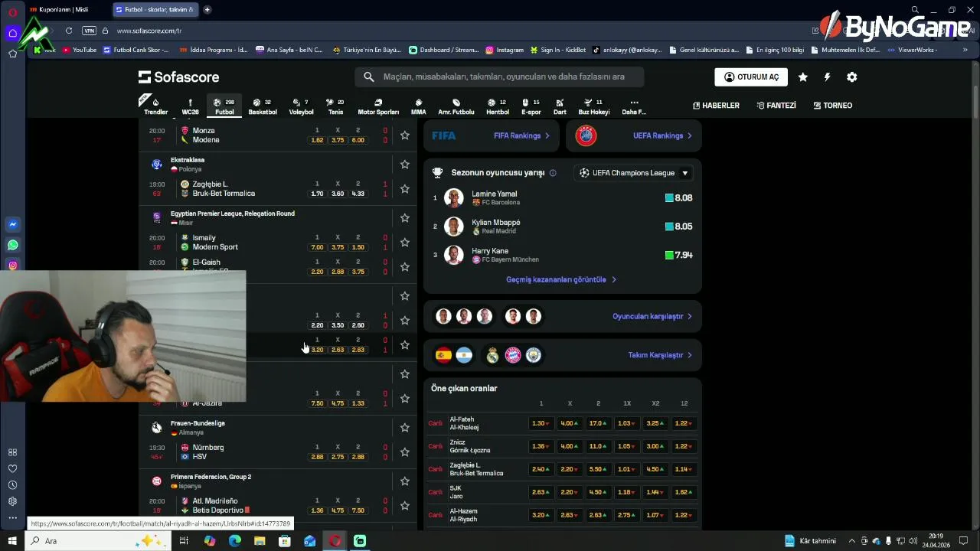The width and height of the screenshot is (980, 551).
Task: Open favorites star icon in header
Action: (802, 77)
